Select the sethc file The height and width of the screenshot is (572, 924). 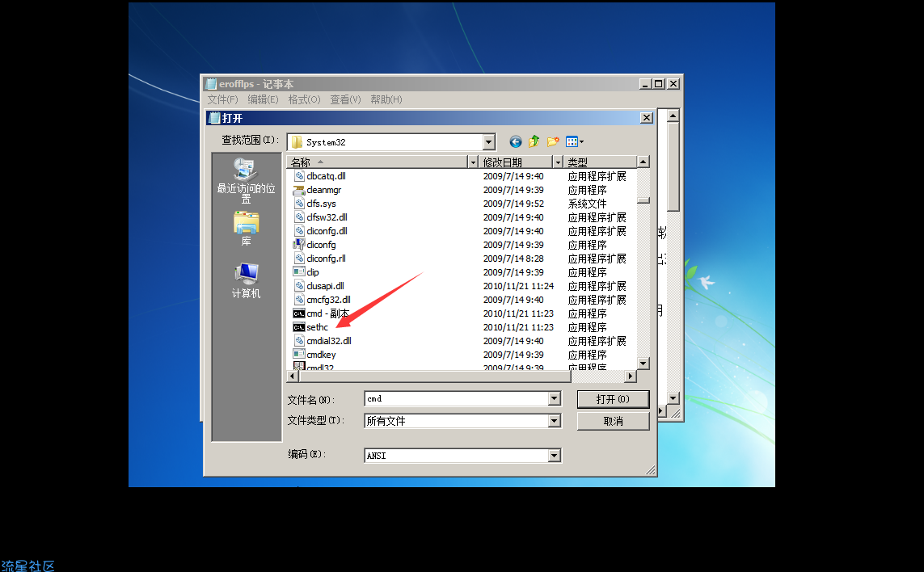317,327
